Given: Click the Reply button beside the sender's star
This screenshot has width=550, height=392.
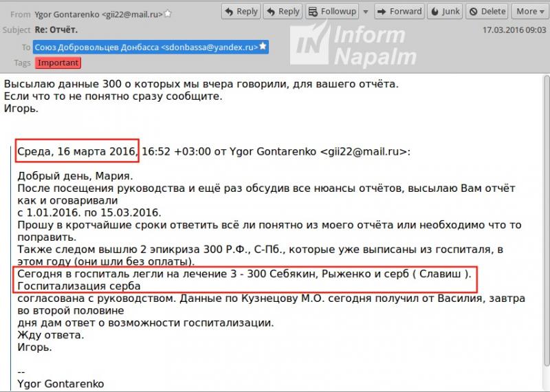Looking at the screenshot, I should [241, 12].
